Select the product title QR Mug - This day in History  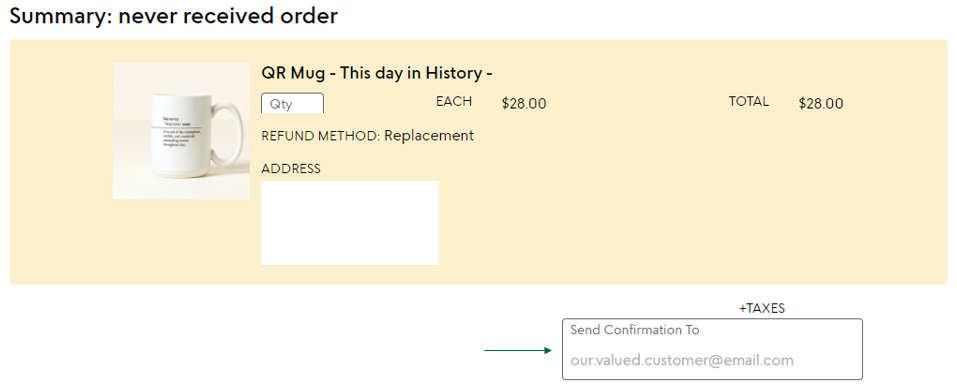tap(377, 73)
